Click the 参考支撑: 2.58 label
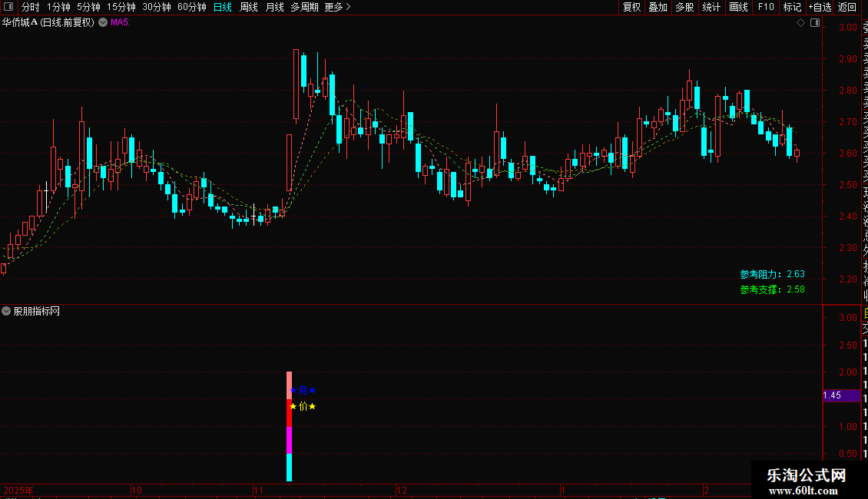 point(772,289)
